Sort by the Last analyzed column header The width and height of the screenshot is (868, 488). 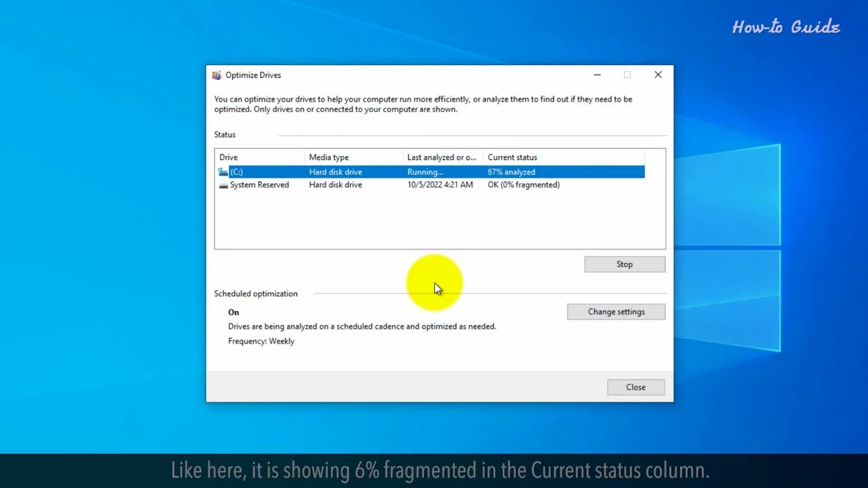point(443,157)
